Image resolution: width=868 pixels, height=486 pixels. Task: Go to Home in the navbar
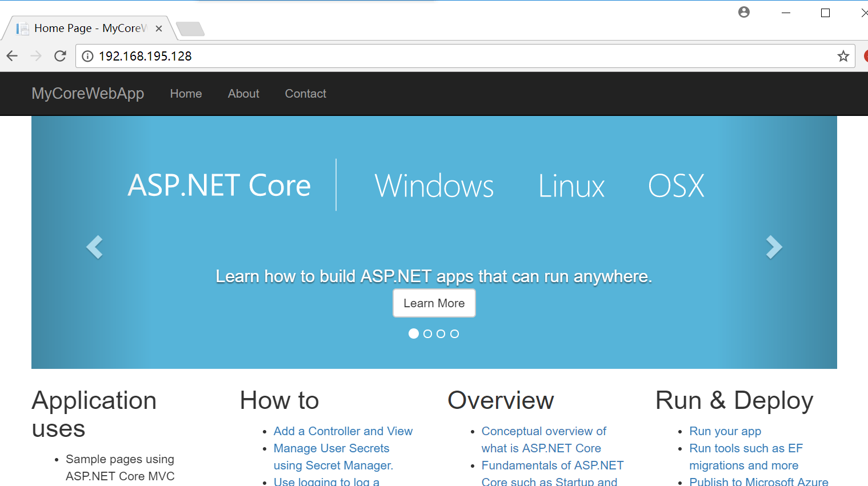(186, 94)
